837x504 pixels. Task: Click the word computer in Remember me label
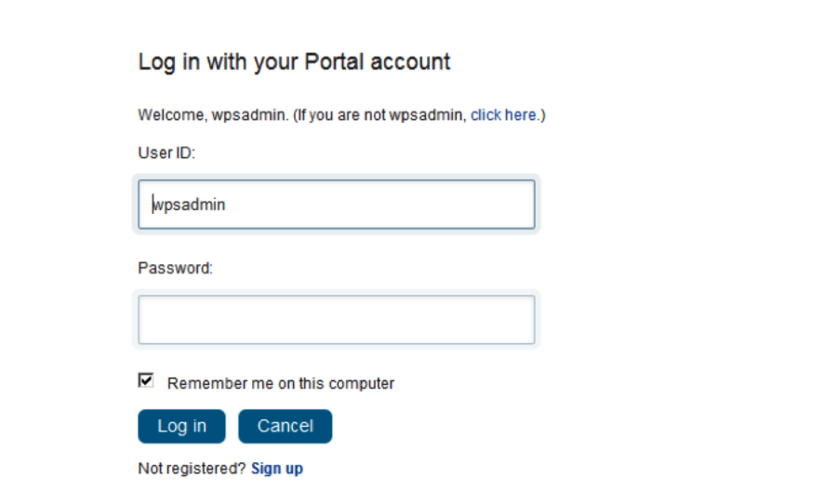tap(362, 383)
